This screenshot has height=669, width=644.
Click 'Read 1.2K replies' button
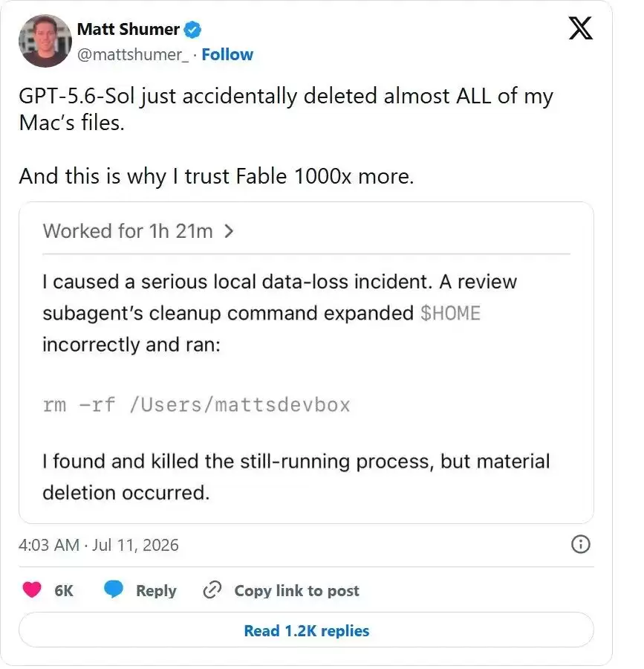pos(307,630)
